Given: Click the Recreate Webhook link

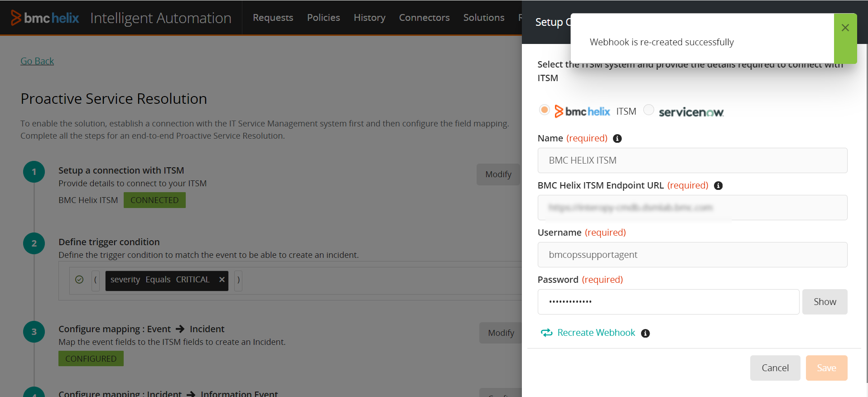Looking at the screenshot, I should pyautogui.click(x=596, y=333).
